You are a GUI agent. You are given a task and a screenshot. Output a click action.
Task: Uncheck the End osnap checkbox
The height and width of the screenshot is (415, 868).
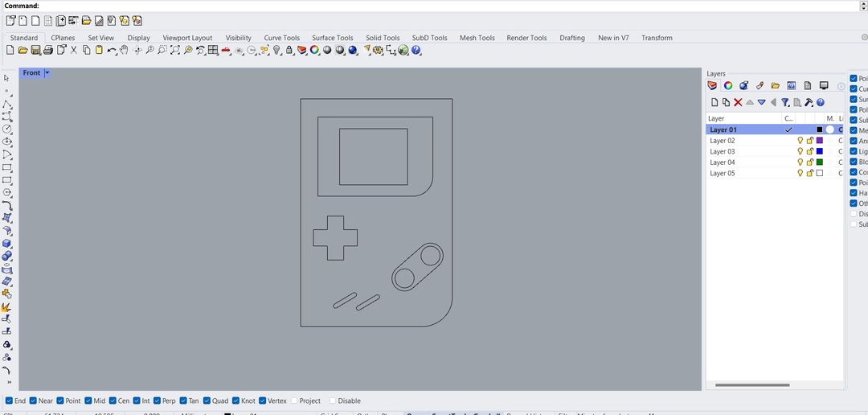coord(9,401)
